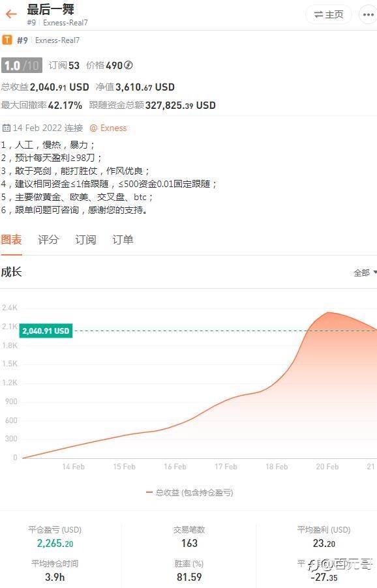Expand the 全部 time range dropdown

tap(365, 272)
